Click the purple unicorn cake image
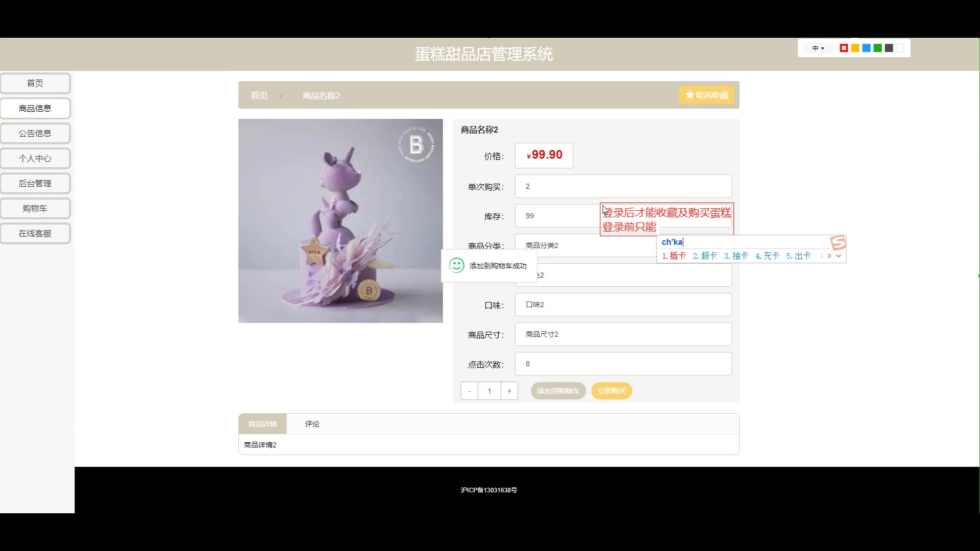Viewport: 980px width, 551px height. (x=340, y=220)
